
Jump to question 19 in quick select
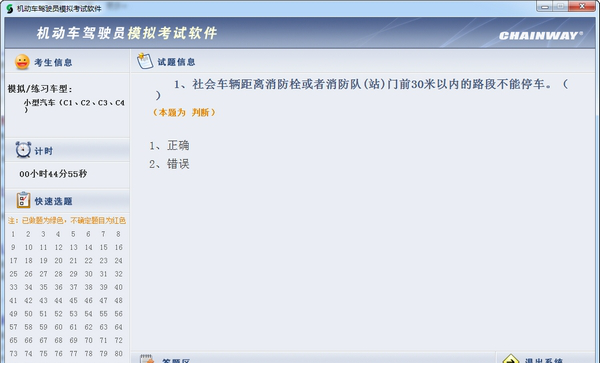click(x=43, y=261)
